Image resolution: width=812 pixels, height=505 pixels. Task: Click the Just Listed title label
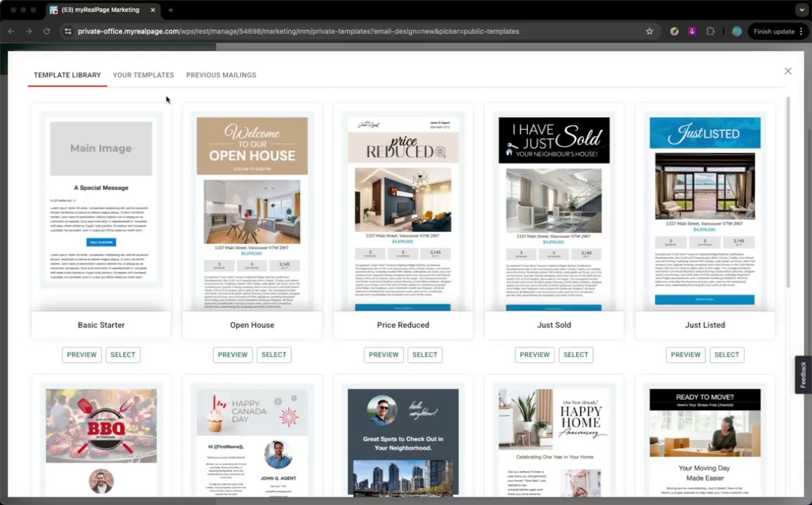(705, 325)
